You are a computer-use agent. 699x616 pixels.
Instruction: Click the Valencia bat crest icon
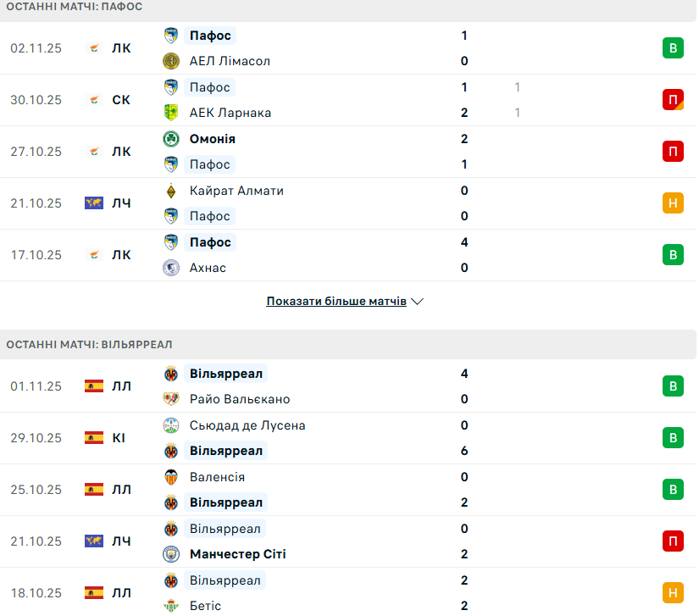click(x=171, y=477)
